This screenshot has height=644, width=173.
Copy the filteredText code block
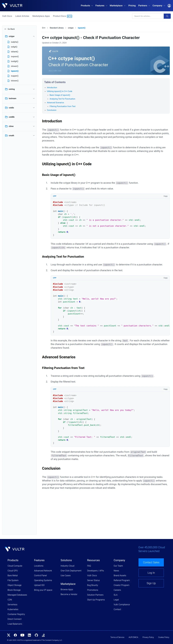pos(165,389)
